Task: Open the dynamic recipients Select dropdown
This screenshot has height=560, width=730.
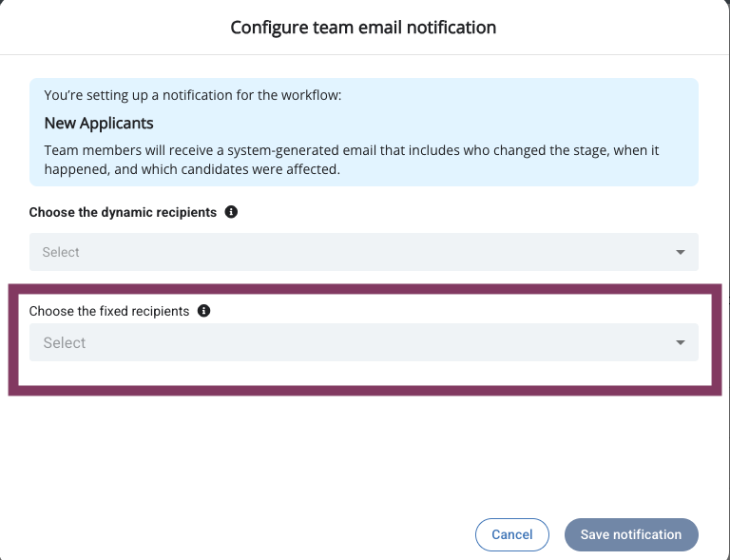Action: [x=363, y=252]
